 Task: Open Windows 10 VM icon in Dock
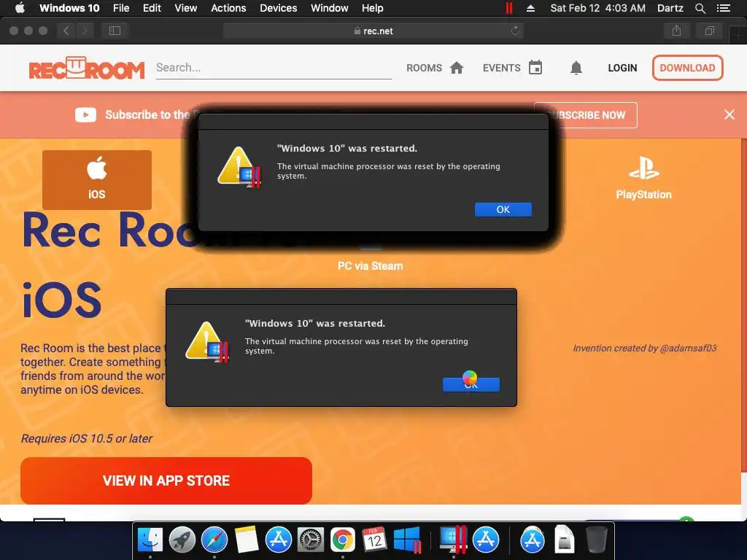[x=406, y=540]
